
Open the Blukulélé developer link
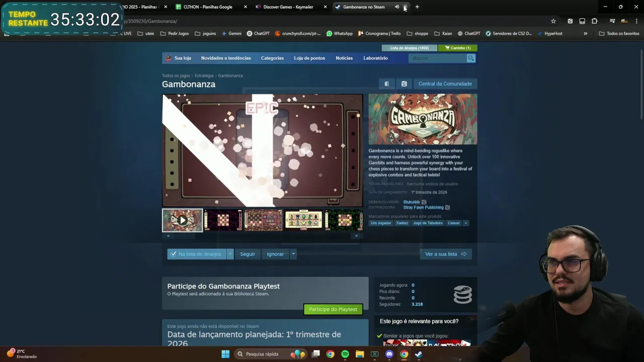coord(412,202)
